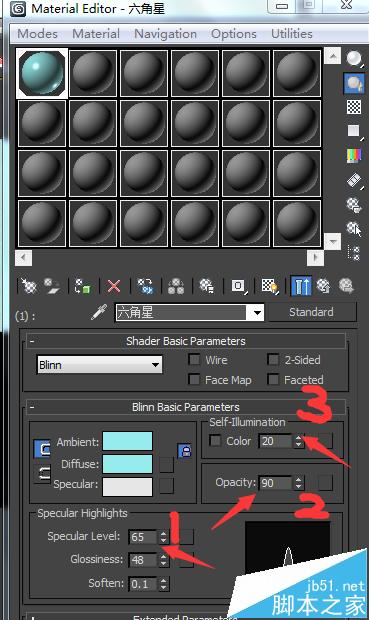The height and width of the screenshot is (620, 369).
Task: Click the Glossiness spinner arrows
Action: point(163,560)
